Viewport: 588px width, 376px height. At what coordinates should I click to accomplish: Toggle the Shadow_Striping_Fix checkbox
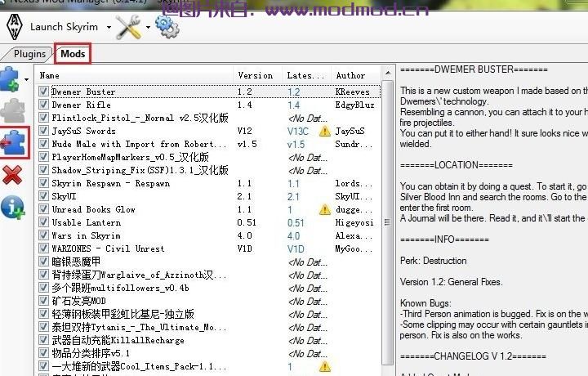[43, 170]
